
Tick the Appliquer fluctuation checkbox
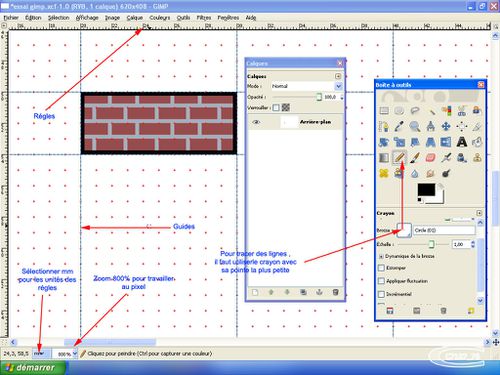tap(381, 281)
